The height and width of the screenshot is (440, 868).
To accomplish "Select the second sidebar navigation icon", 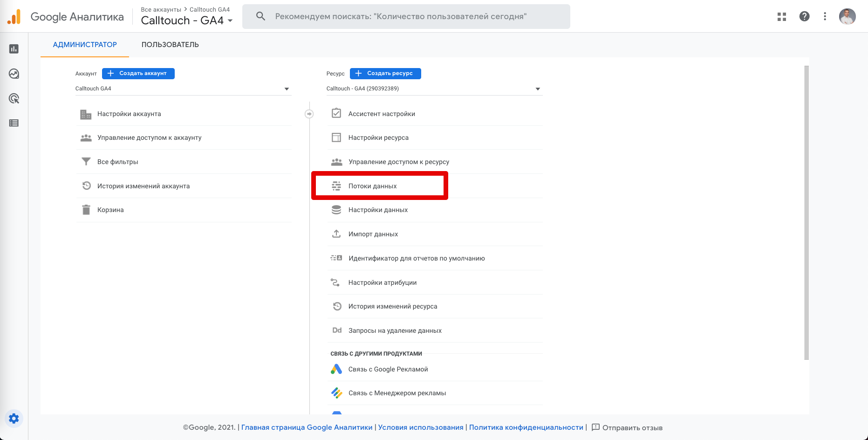I will (14, 74).
